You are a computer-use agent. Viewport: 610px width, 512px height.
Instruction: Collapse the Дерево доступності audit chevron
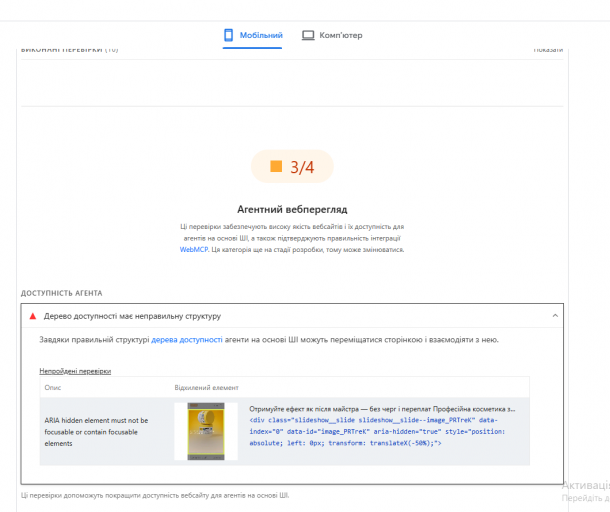pyautogui.click(x=555, y=316)
